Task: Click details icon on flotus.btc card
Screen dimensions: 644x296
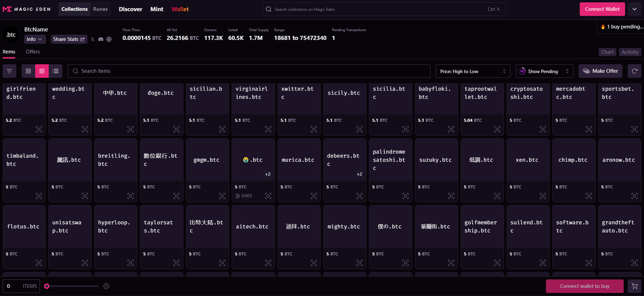Action: tap(39, 263)
